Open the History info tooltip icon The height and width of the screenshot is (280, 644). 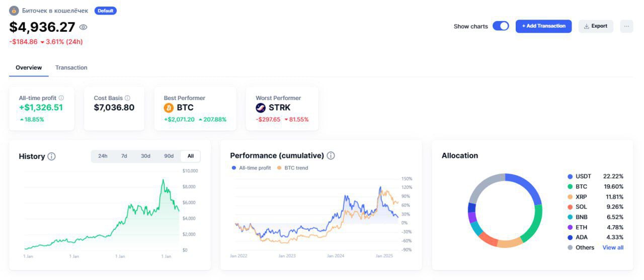click(51, 156)
